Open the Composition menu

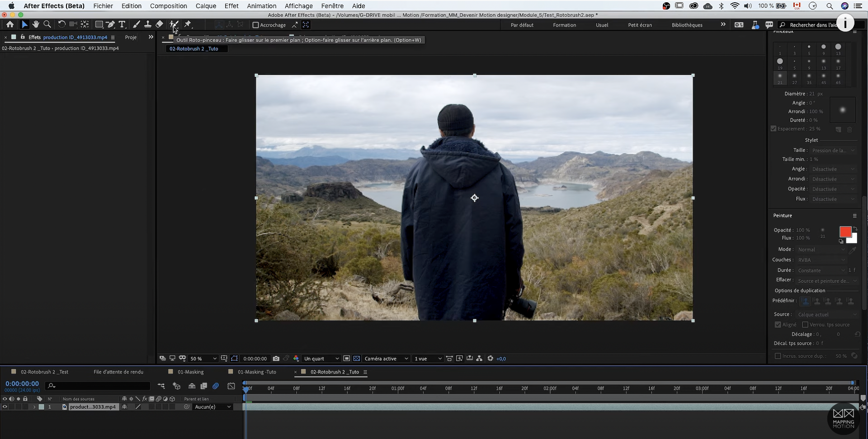(x=168, y=6)
